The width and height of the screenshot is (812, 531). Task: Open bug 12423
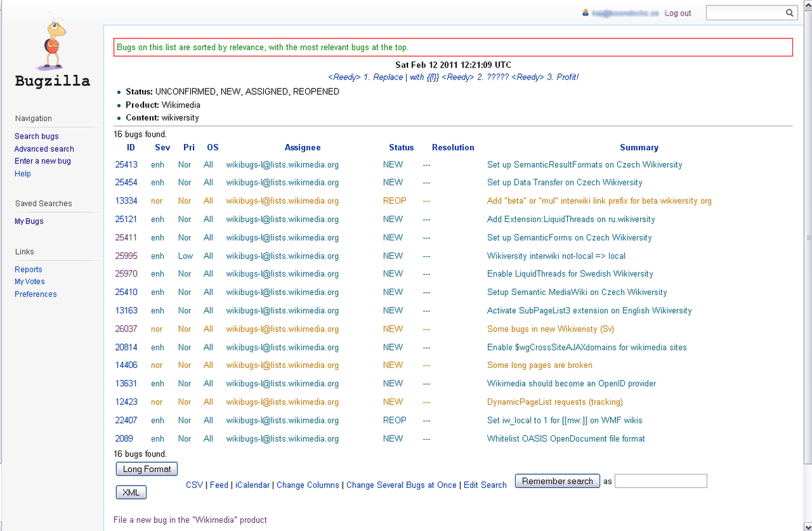click(126, 402)
